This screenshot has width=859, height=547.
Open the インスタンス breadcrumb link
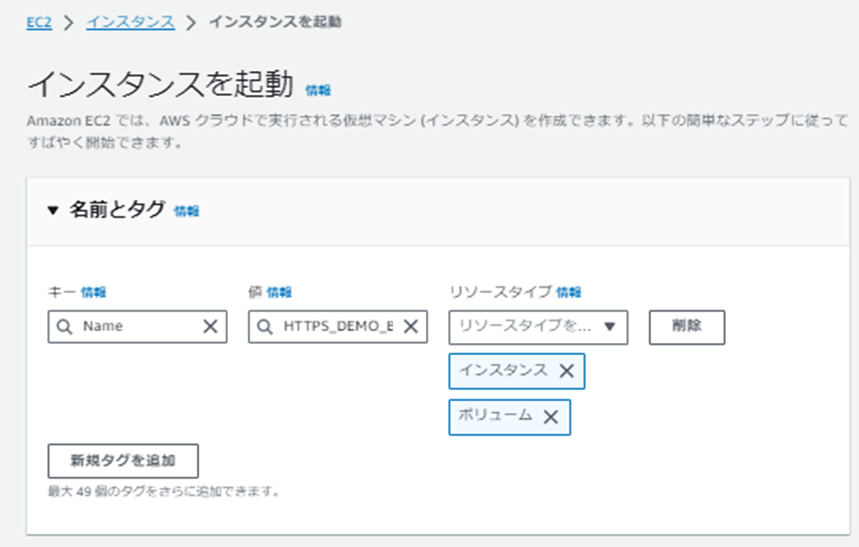point(130,22)
